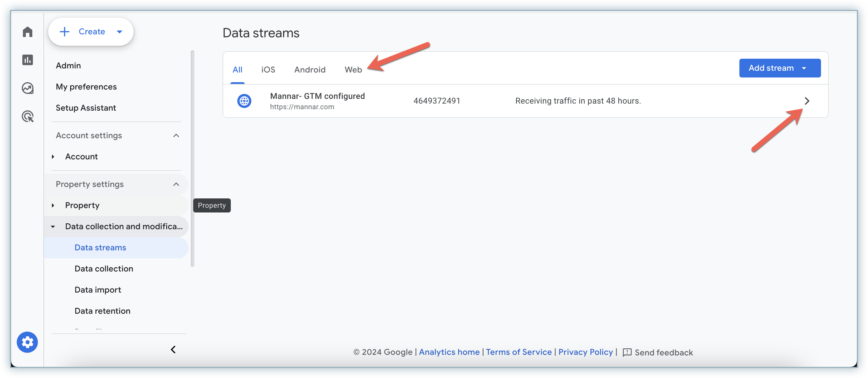
Task: Select Data collection menu item
Action: pyautogui.click(x=104, y=269)
